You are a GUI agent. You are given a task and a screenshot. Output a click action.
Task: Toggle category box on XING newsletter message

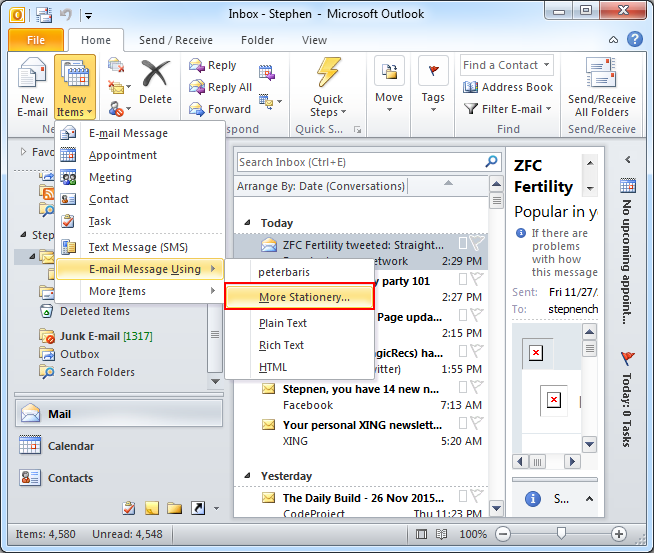click(x=463, y=423)
